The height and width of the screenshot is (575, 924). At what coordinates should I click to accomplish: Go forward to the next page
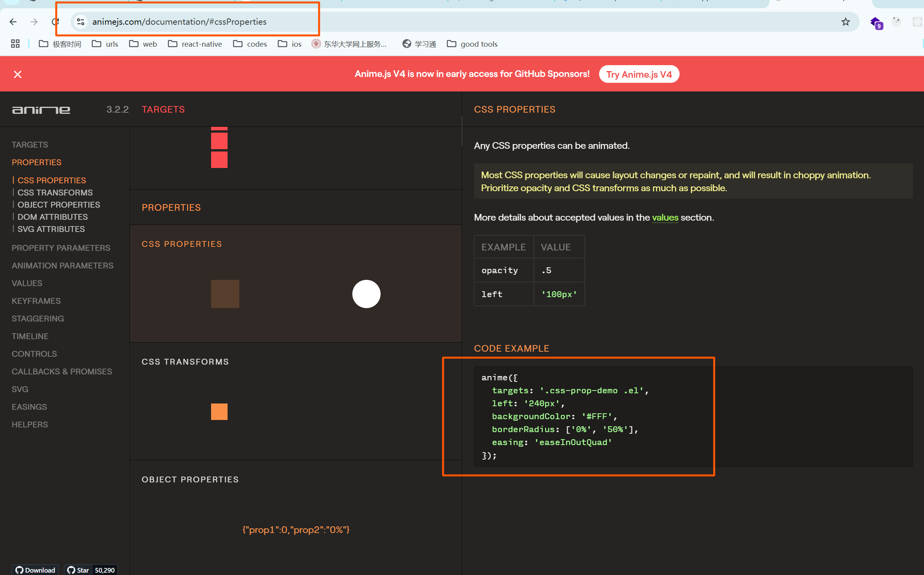click(x=34, y=22)
